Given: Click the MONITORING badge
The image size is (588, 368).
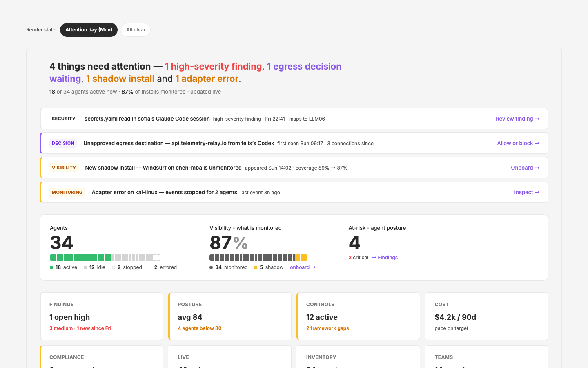Looking at the screenshot, I should click(x=67, y=192).
